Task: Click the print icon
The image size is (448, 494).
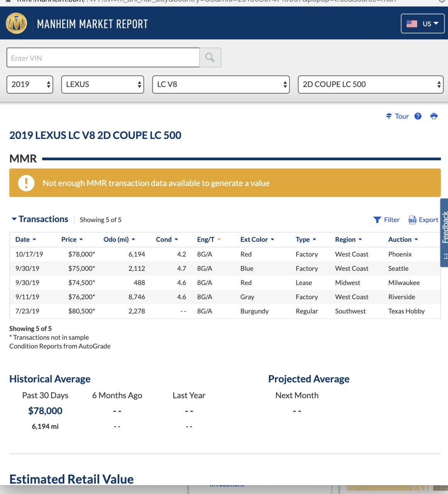Action: 434,116
